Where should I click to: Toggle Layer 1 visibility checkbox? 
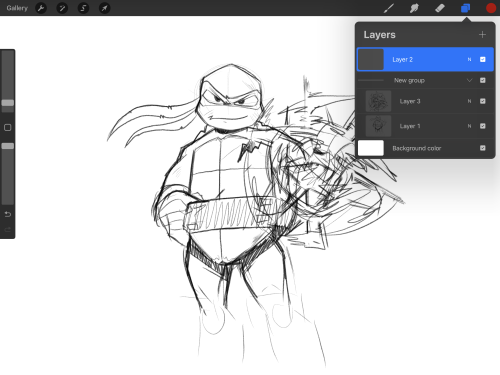pyautogui.click(x=483, y=126)
